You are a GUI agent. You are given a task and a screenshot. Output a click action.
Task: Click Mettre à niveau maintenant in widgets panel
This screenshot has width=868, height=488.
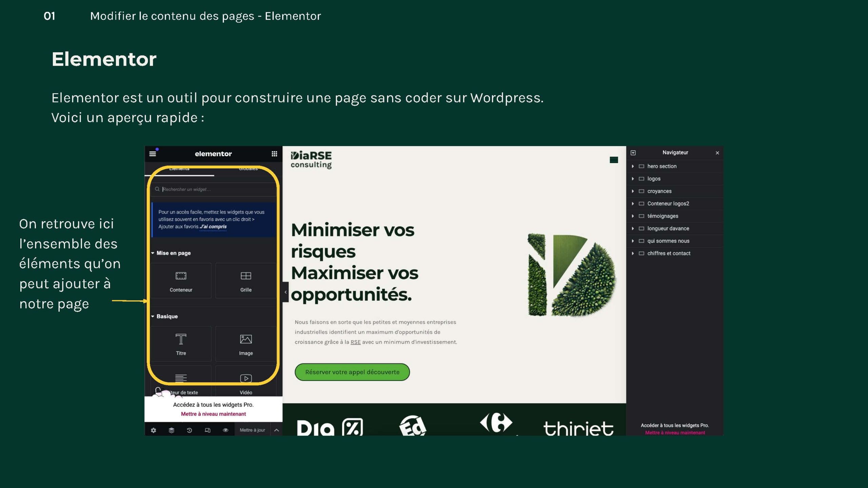click(213, 414)
